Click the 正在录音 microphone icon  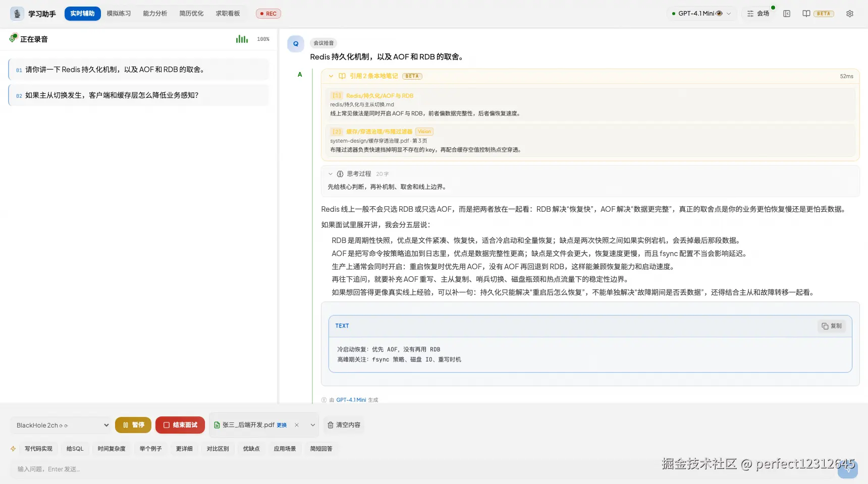[13, 38]
